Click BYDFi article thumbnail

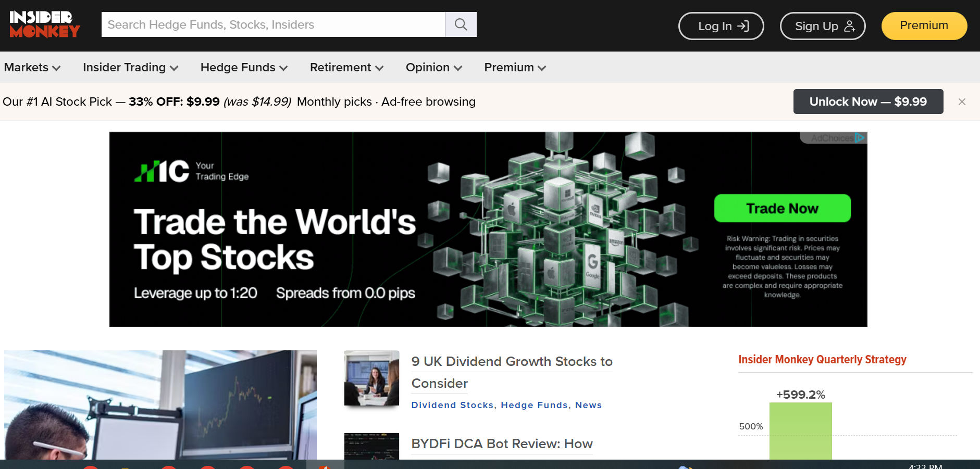371,446
